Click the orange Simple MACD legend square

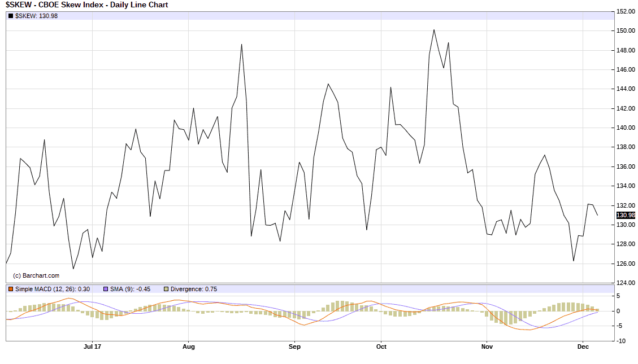pyautogui.click(x=11, y=289)
